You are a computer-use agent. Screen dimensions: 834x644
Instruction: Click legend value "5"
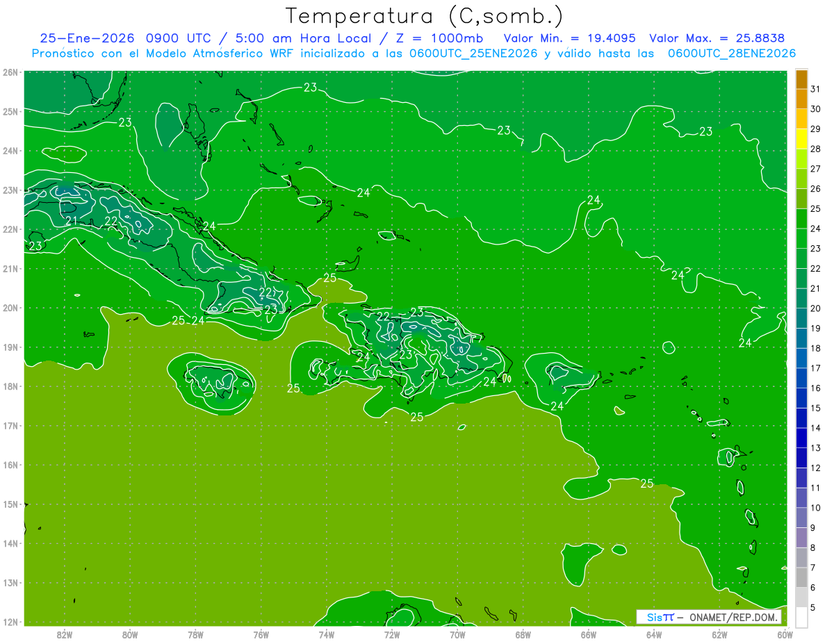813,607
